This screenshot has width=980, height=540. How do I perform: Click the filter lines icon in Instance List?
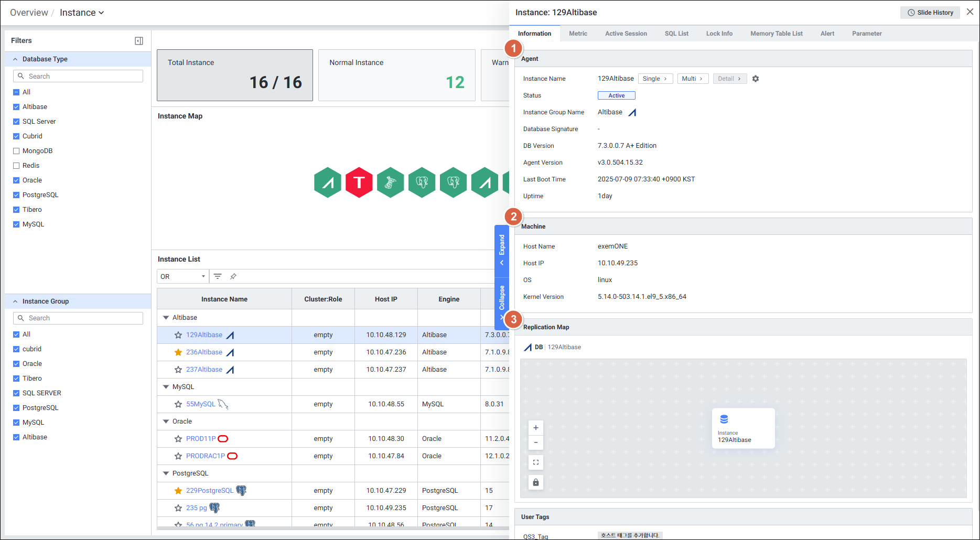[218, 276]
